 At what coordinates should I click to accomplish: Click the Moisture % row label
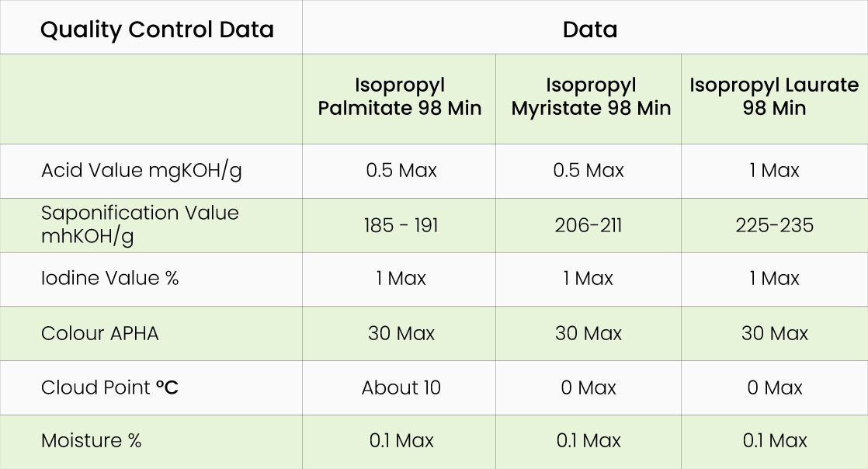tap(91, 441)
